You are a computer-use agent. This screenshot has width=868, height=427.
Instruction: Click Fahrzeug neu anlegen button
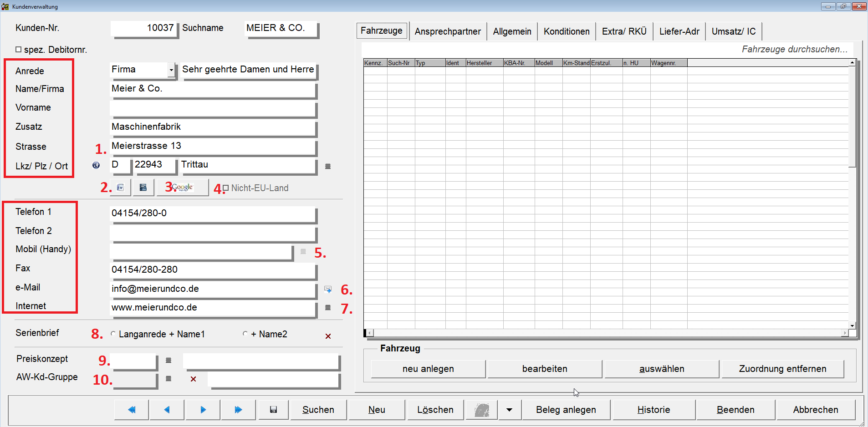pyautogui.click(x=428, y=369)
